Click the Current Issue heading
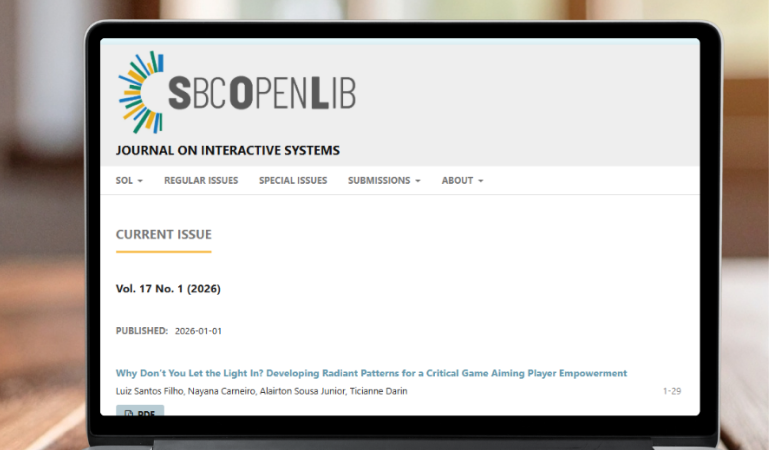 coord(163,235)
